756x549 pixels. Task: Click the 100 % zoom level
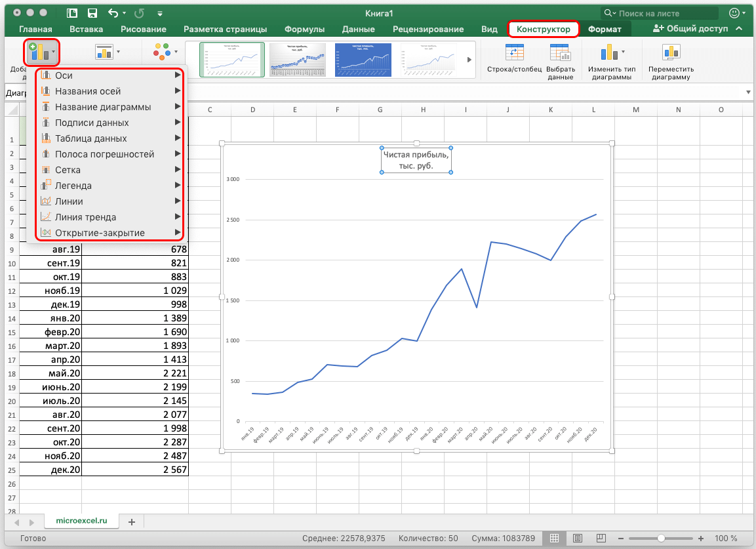coord(726,539)
